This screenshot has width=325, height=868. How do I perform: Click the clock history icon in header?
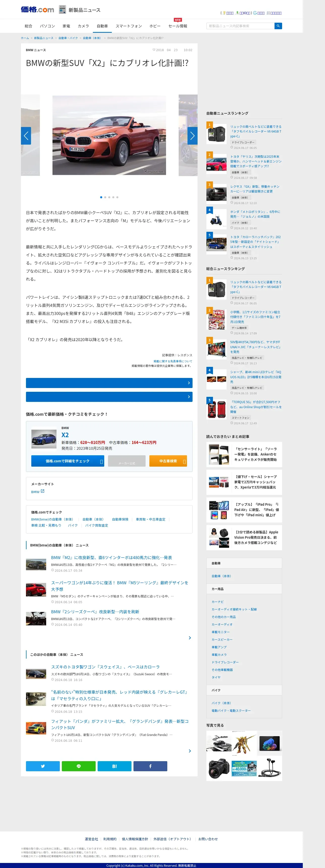(x=255, y=13)
